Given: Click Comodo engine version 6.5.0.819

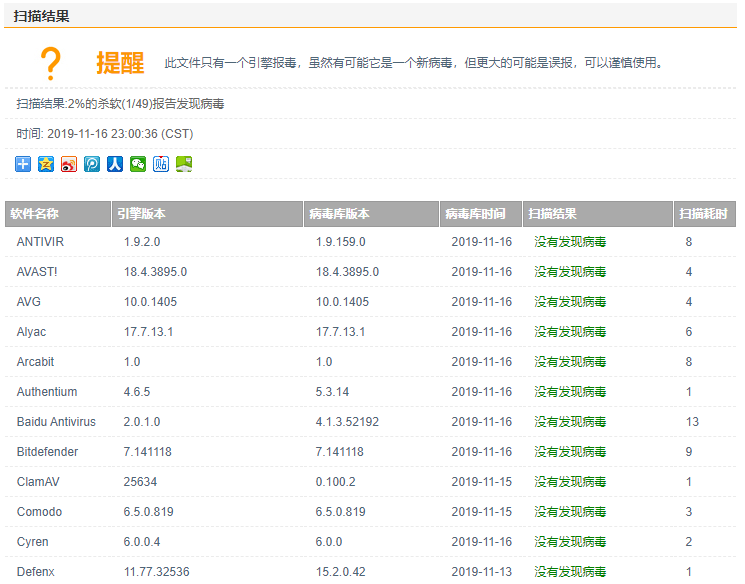Looking at the screenshot, I should (x=148, y=512).
